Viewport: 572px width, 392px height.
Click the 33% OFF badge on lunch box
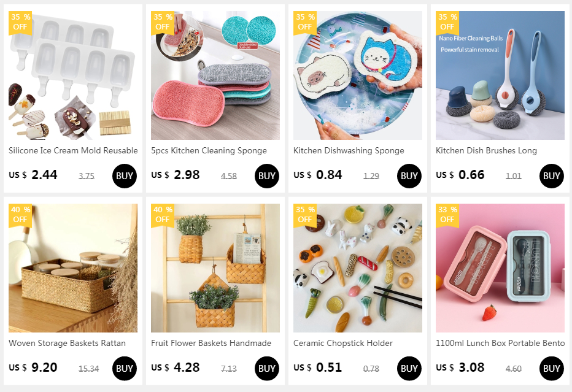click(x=447, y=215)
